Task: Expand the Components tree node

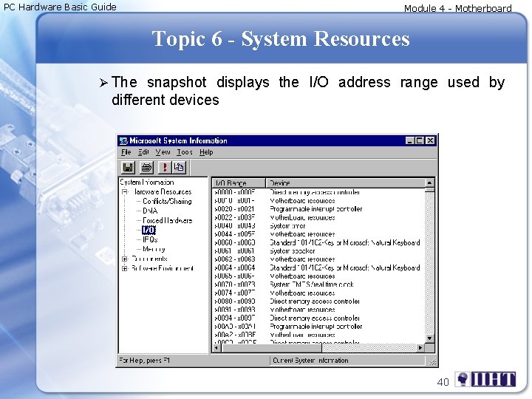Action: point(125,259)
